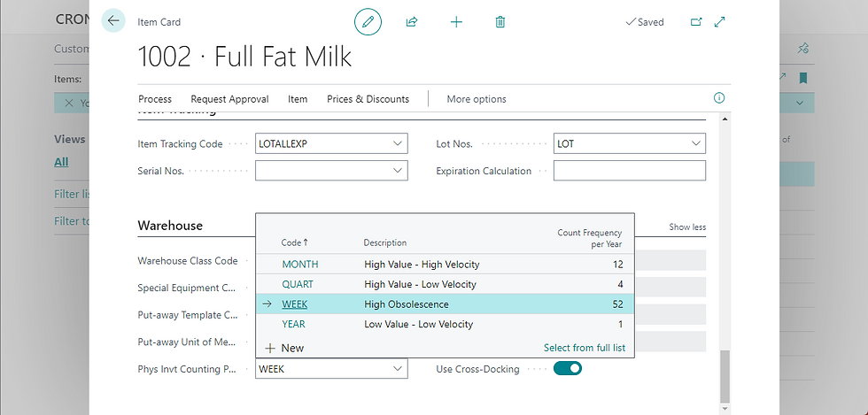
Task: Click the Warehouse section heading
Action: click(170, 226)
